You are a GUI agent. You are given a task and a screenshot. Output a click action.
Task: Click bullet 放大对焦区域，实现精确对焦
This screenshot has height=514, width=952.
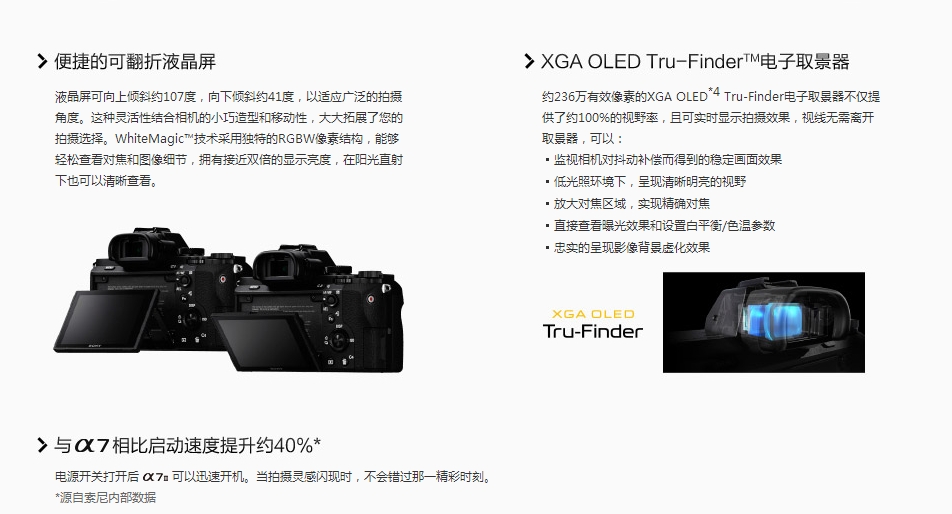[x=627, y=203]
